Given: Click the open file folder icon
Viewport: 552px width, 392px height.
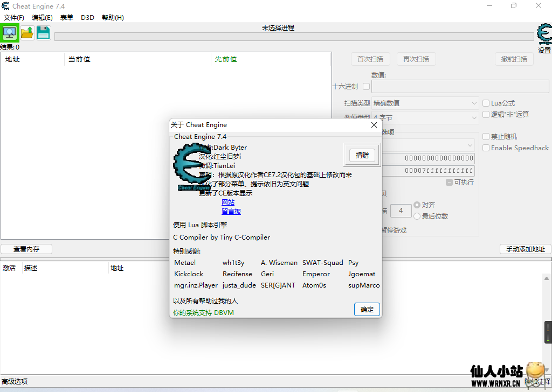Looking at the screenshot, I should pos(27,33).
